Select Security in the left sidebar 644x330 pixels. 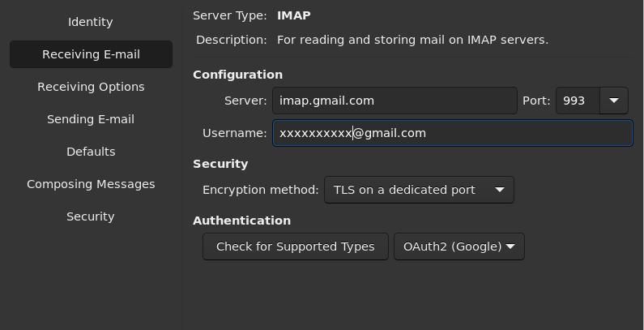91,216
